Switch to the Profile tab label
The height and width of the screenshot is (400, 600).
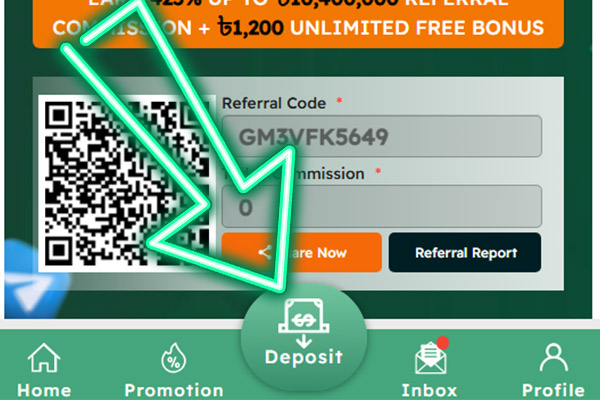(x=553, y=390)
